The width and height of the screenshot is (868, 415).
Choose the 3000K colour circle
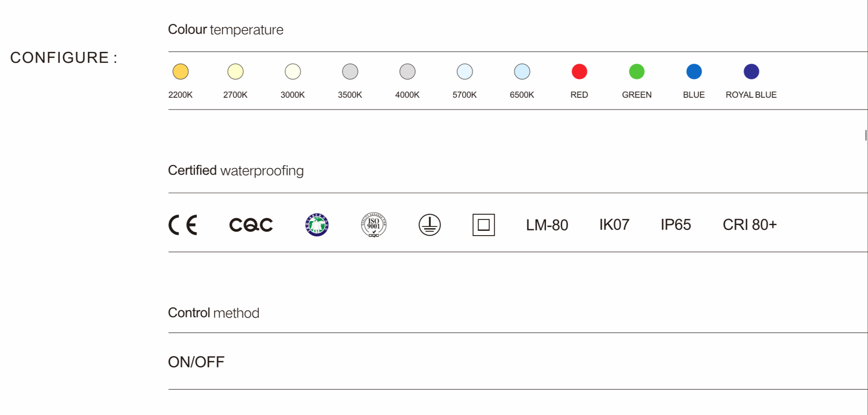coord(293,72)
